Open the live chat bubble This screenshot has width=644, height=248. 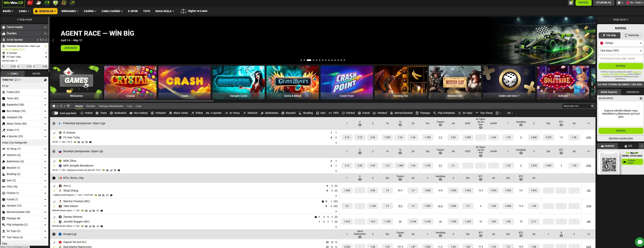[x=640, y=242]
